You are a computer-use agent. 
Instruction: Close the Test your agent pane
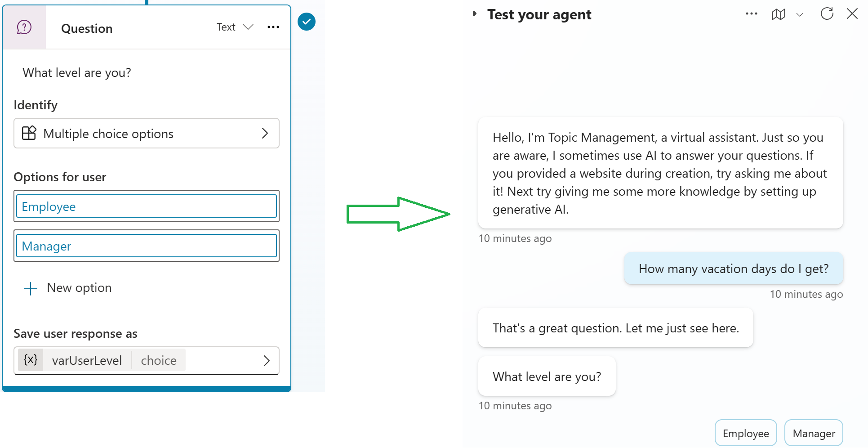click(x=852, y=14)
